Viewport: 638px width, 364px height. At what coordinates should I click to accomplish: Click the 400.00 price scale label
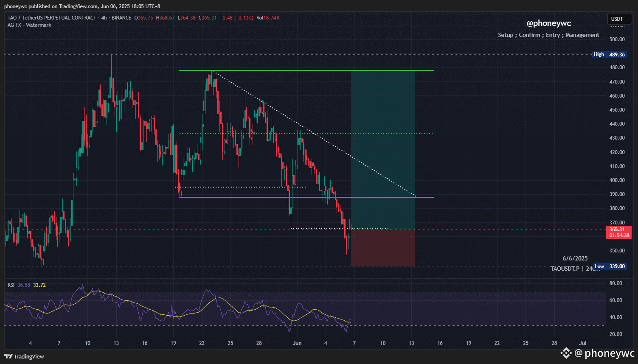[x=617, y=180]
